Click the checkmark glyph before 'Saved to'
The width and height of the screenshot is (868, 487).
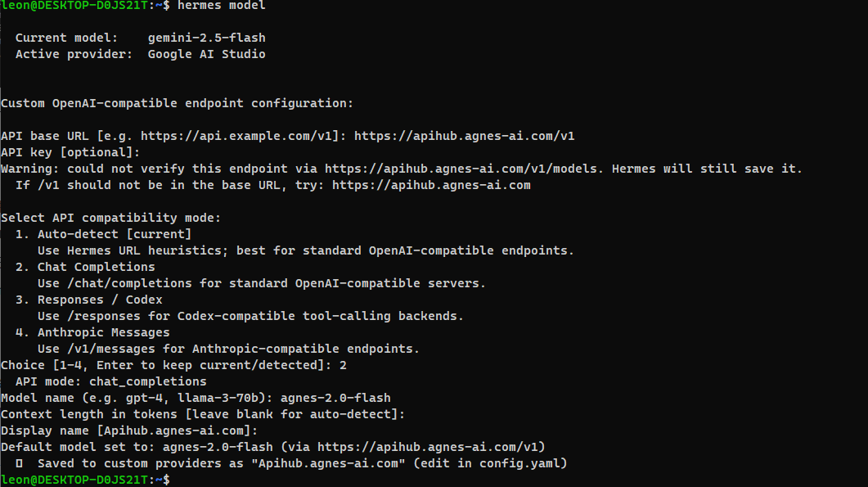point(19,463)
